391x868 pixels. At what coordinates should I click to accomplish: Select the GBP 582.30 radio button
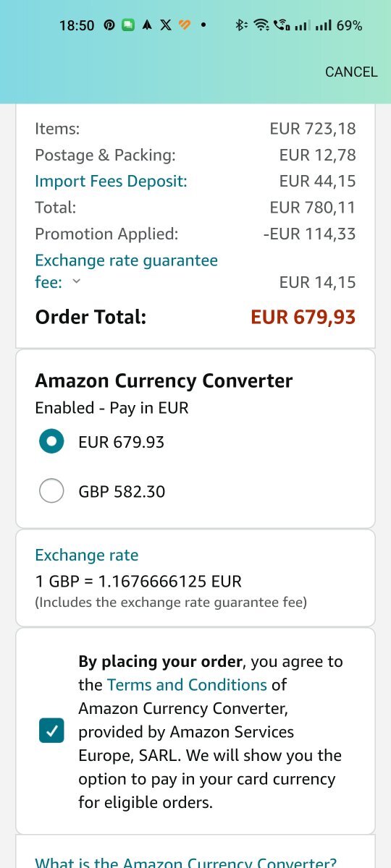click(x=51, y=492)
